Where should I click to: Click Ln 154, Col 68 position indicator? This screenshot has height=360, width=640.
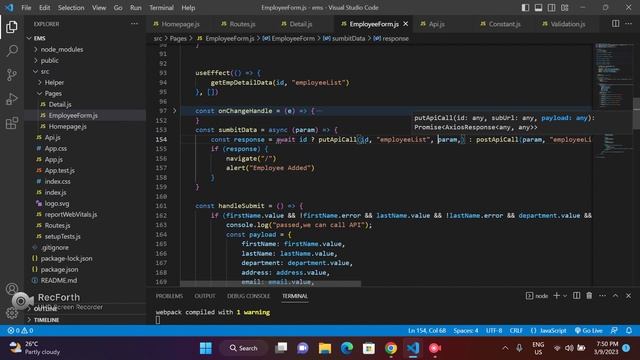(427, 330)
